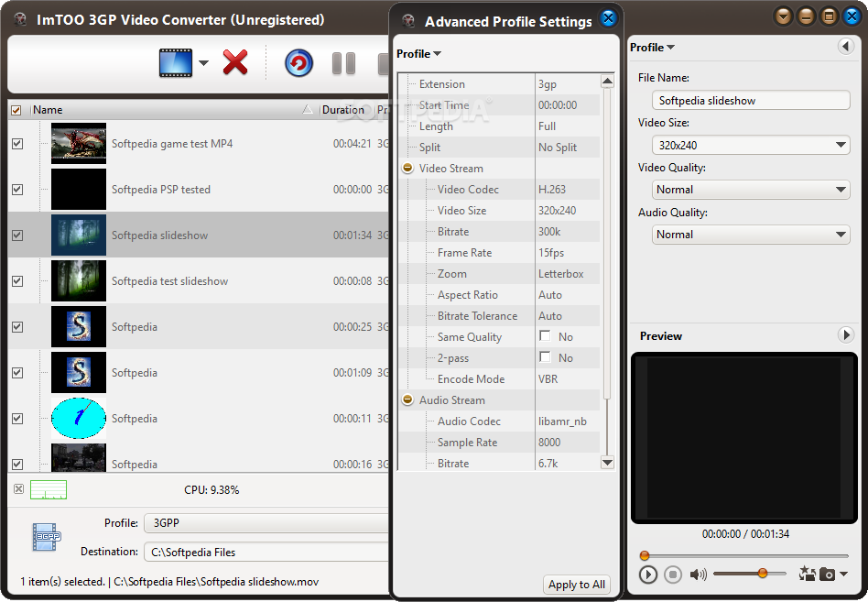Click the Play button in preview
This screenshot has width=868, height=602.
[647, 575]
